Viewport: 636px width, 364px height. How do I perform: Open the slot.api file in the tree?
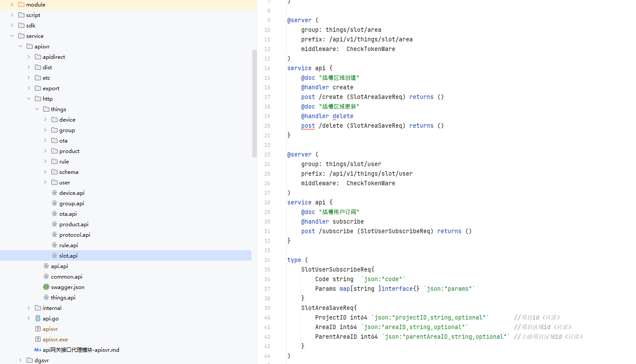tap(68, 256)
